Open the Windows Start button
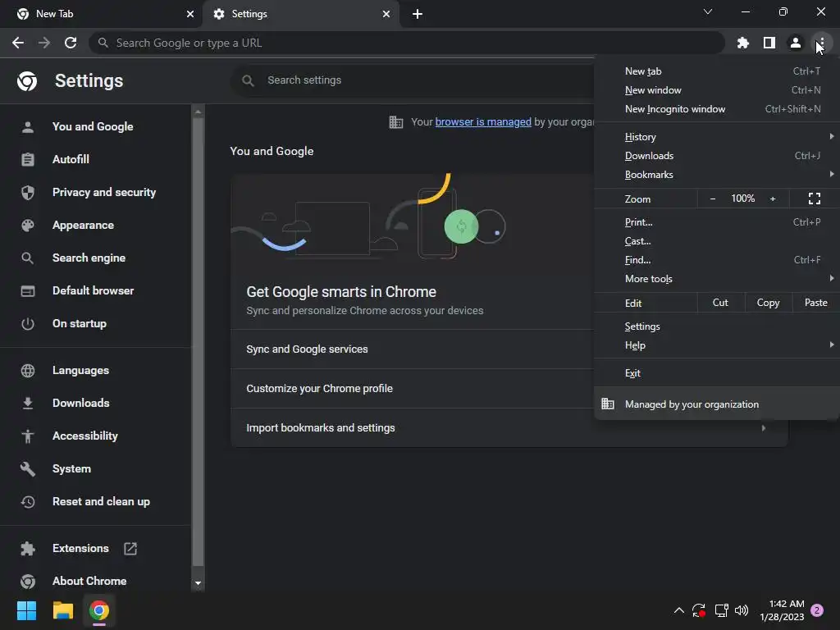The image size is (840, 630). [26, 610]
